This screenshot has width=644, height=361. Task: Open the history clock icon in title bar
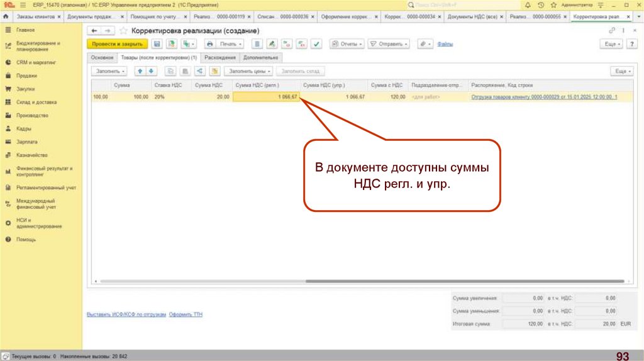tap(540, 4)
